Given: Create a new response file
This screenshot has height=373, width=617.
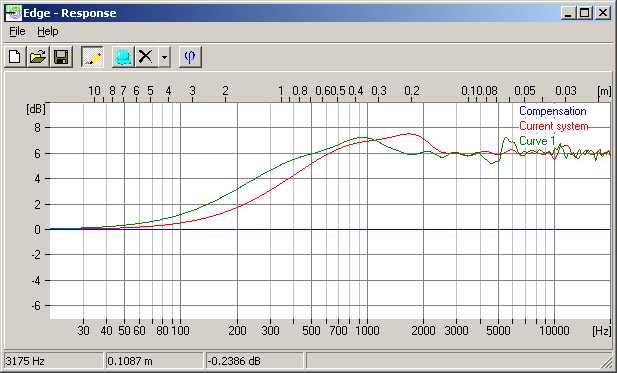Looking at the screenshot, I should click(15, 57).
